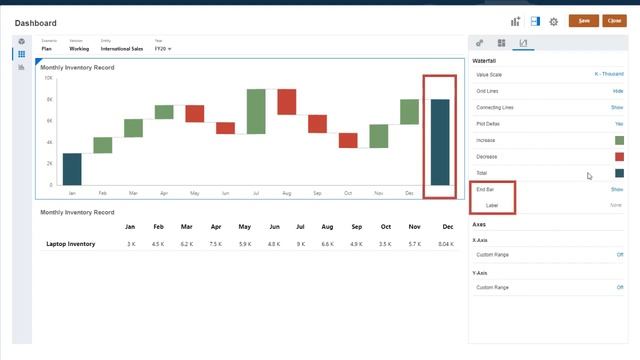Select the red Aug decrease bar

[287, 102]
